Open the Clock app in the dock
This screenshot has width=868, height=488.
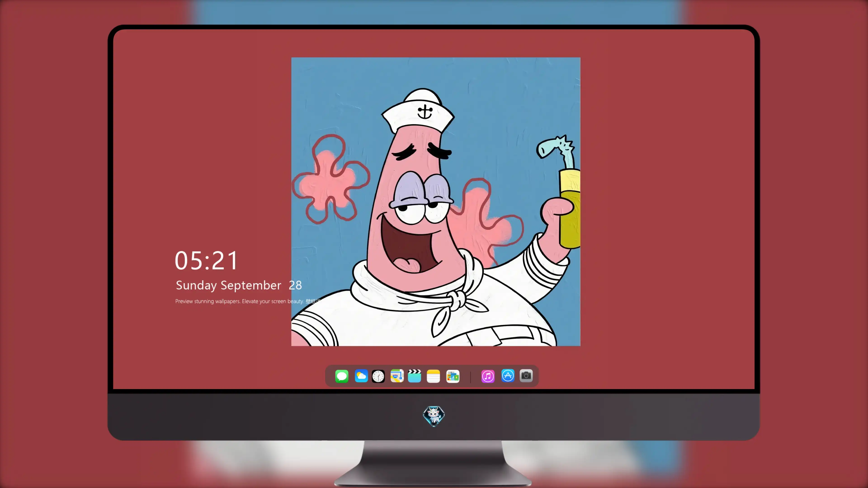378,376
